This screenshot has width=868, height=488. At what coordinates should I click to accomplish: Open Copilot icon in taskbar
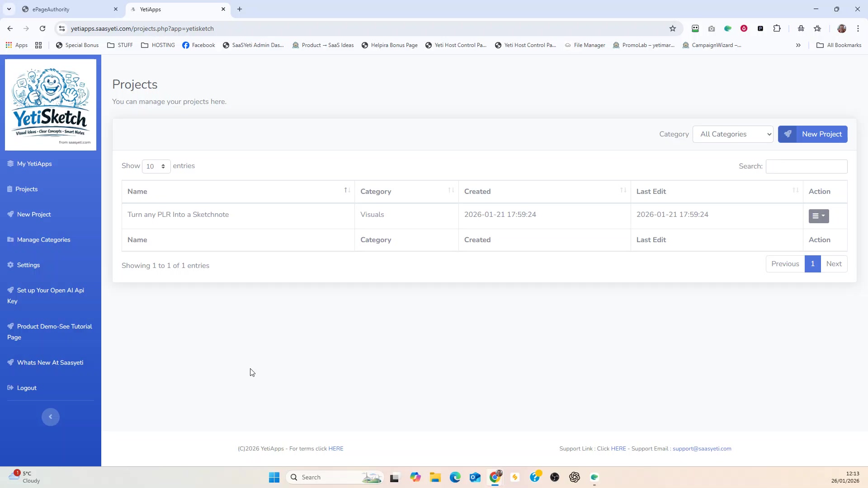pyautogui.click(x=415, y=477)
